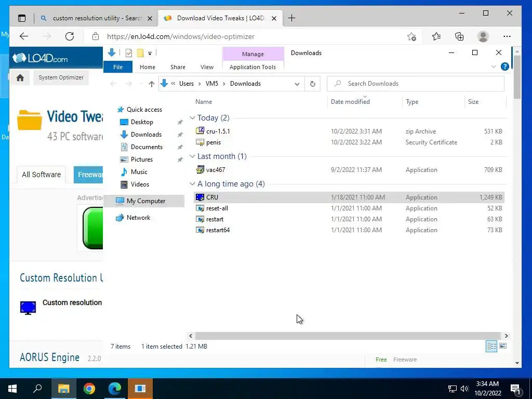
Task: Open Desktop in the navigation pane
Action: pos(142,122)
